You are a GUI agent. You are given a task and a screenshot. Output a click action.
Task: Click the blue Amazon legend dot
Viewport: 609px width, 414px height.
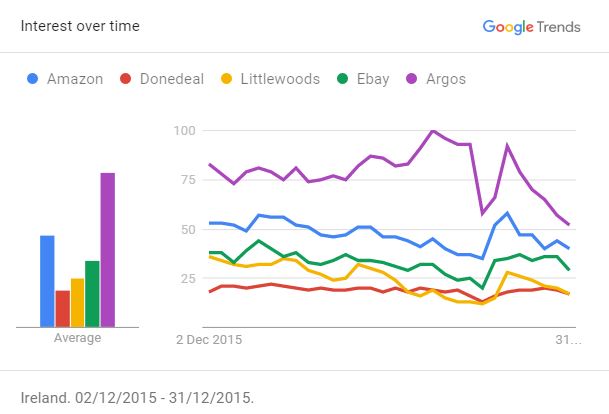[x=35, y=79]
